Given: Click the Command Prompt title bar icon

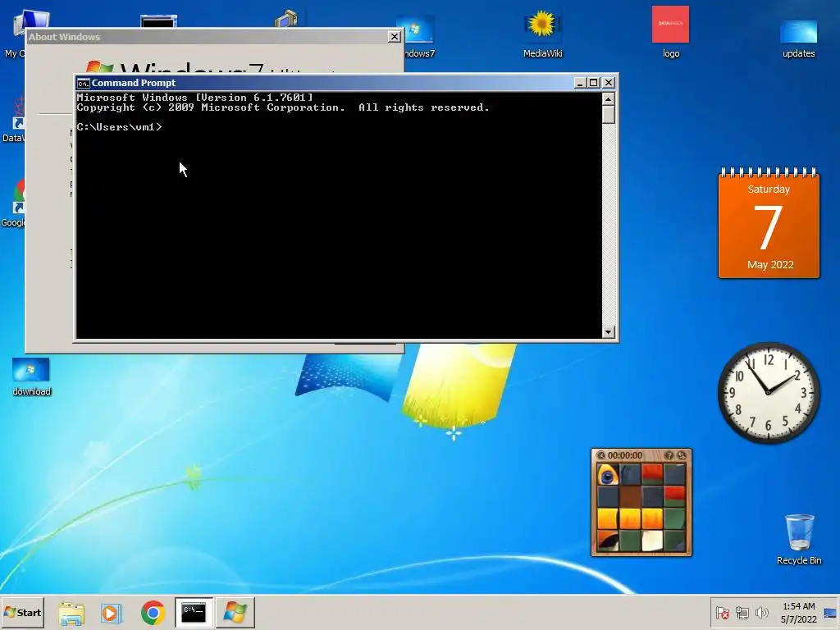Looking at the screenshot, I should point(83,83).
